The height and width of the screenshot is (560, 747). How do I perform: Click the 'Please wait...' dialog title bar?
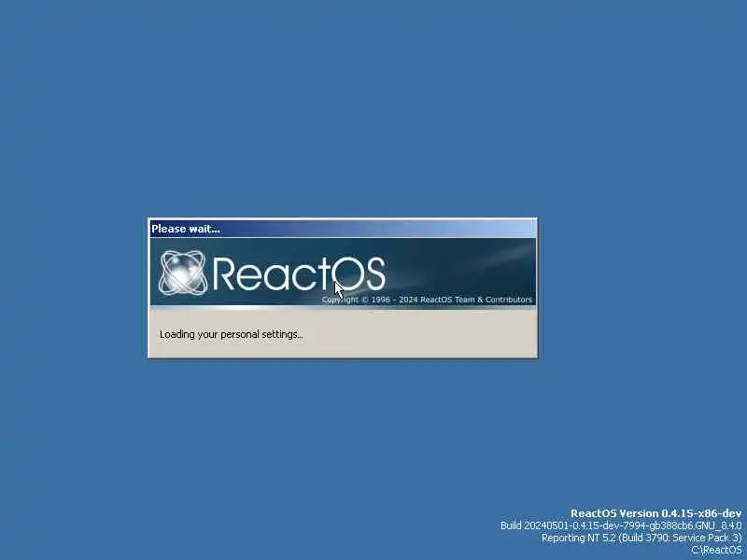click(x=343, y=229)
